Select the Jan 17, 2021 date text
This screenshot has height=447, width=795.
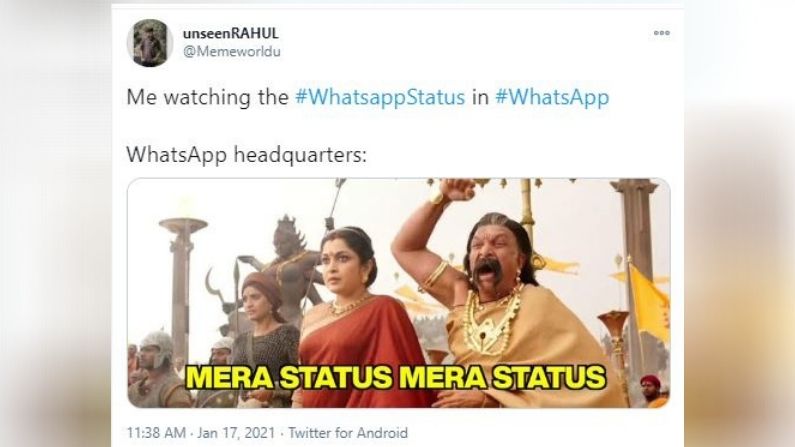[x=236, y=433]
